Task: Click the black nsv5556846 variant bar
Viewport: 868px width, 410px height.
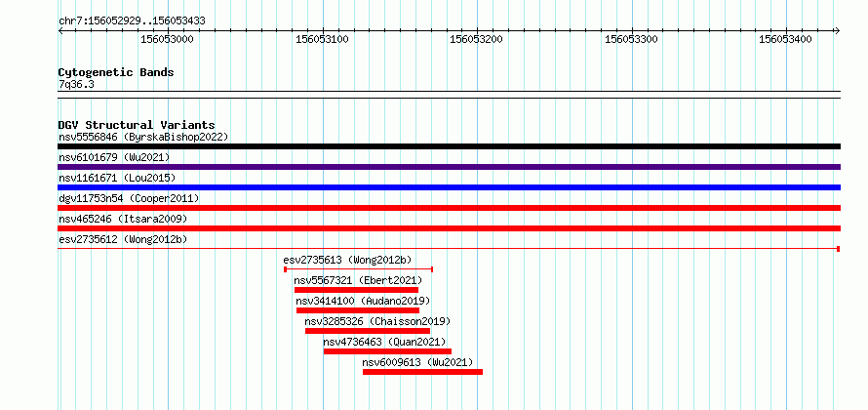Action: pos(449,146)
